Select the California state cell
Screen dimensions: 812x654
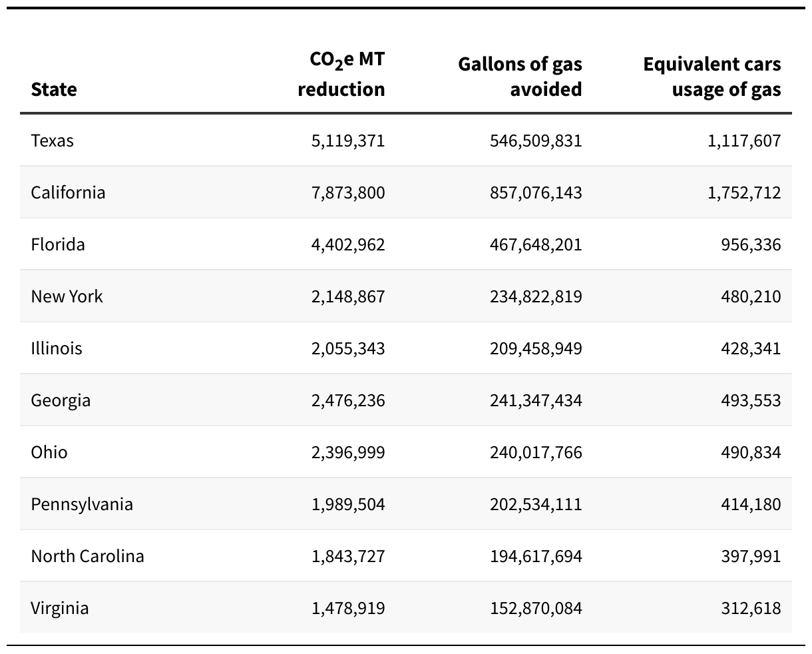pos(68,192)
